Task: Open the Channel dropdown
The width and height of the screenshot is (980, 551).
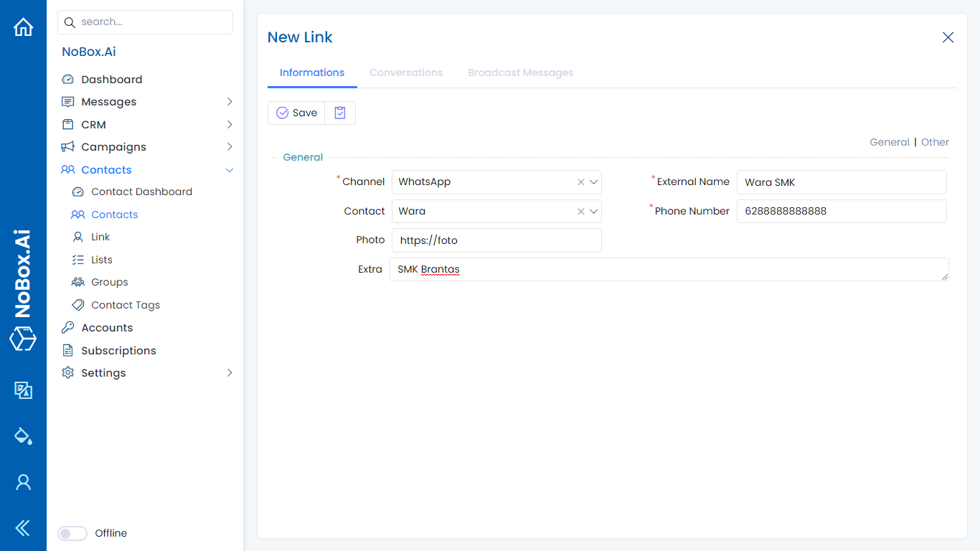Action: [x=593, y=182]
